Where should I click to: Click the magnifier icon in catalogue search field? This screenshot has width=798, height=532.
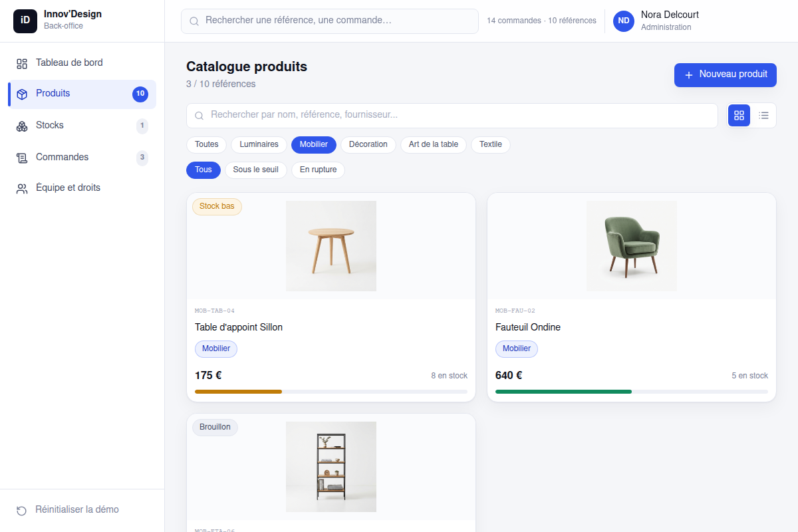point(199,116)
